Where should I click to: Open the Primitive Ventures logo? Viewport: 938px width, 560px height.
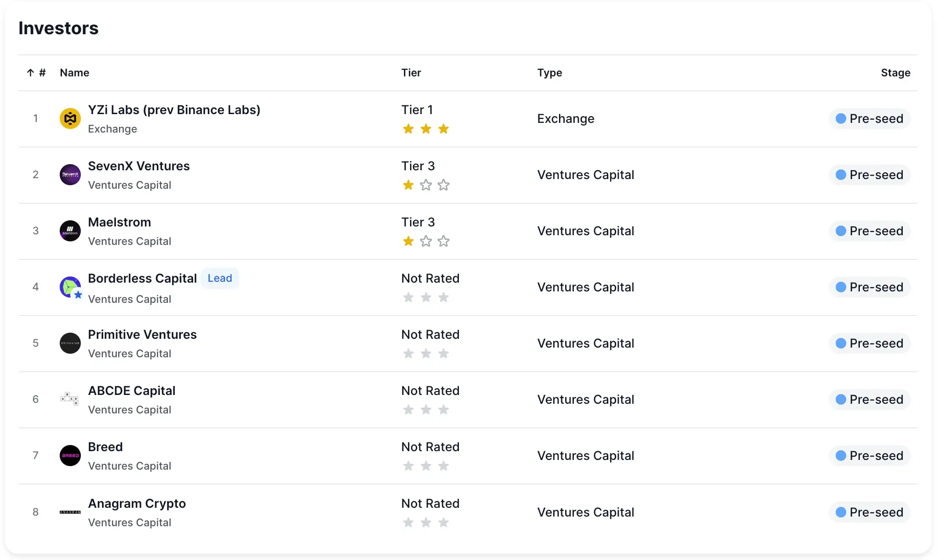pos(70,343)
